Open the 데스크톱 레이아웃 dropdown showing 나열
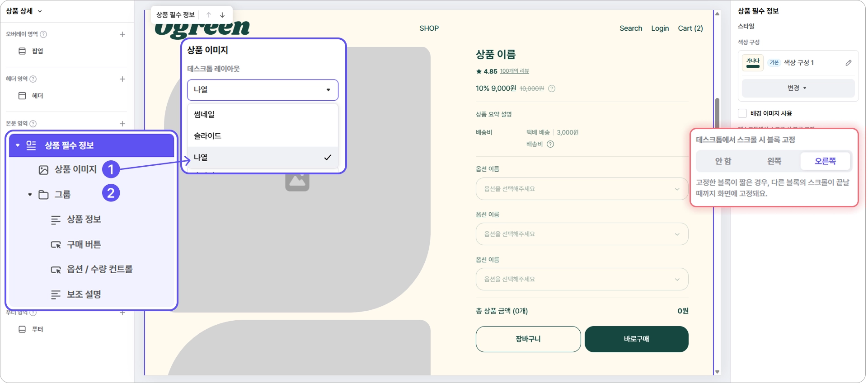The image size is (868, 383). click(263, 90)
